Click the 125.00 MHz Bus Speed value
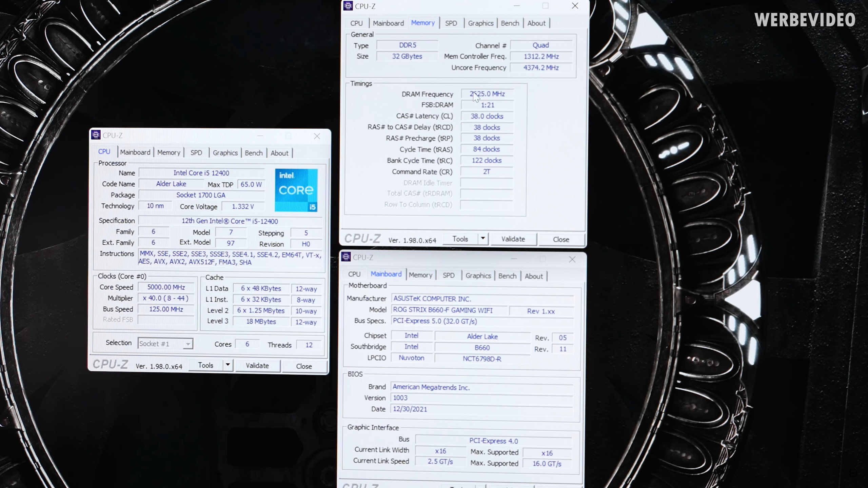 [x=166, y=309]
